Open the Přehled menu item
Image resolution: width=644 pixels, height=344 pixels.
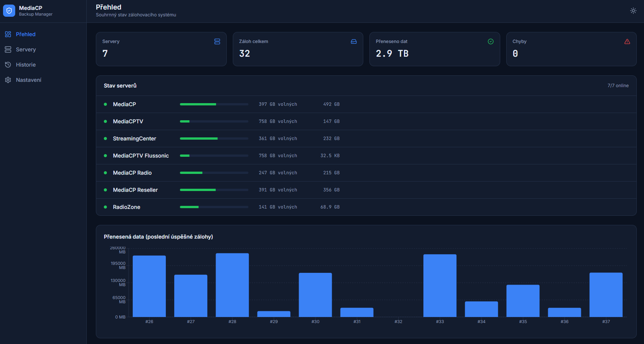(x=43, y=34)
